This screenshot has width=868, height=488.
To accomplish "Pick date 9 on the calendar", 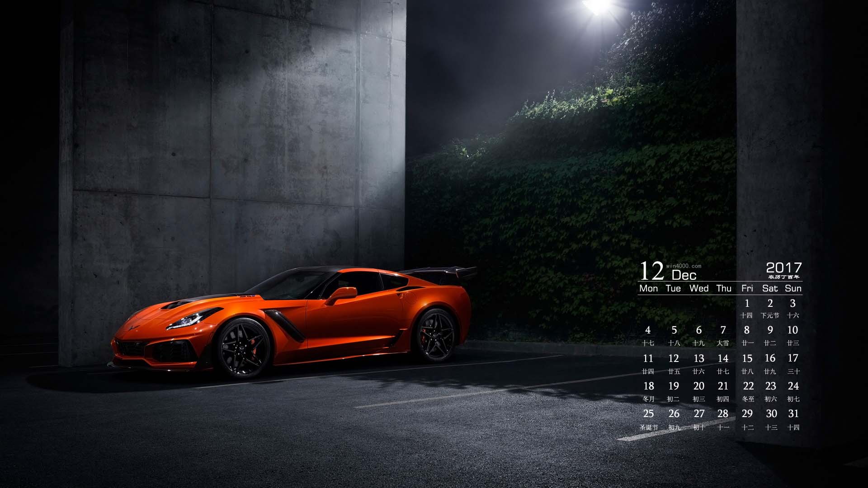I will point(770,330).
